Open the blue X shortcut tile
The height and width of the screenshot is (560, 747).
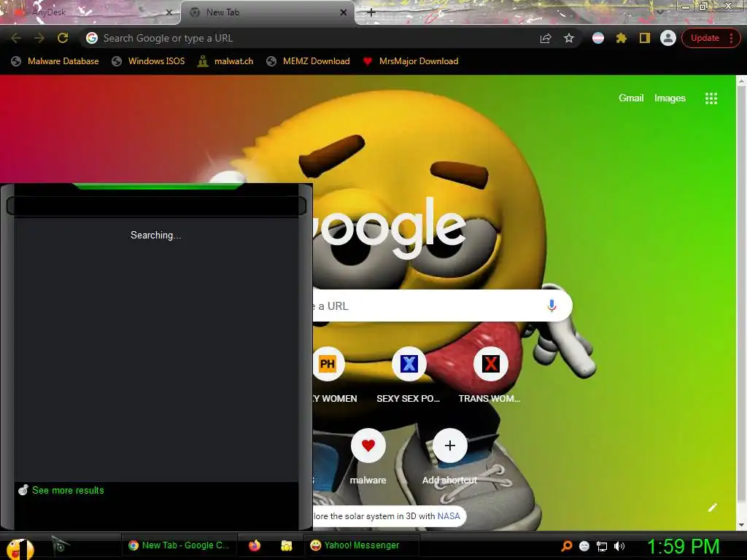pyautogui.click(x=409, y=364)
